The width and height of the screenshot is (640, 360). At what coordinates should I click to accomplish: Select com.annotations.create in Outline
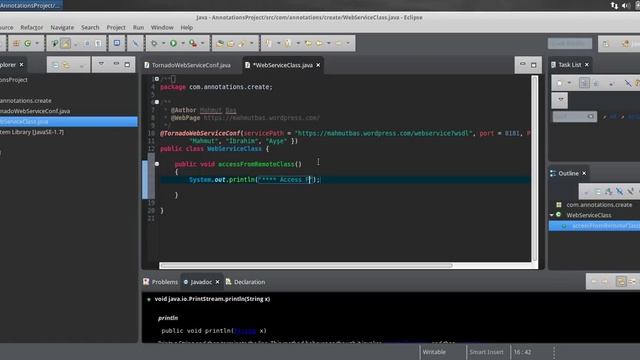599,204
